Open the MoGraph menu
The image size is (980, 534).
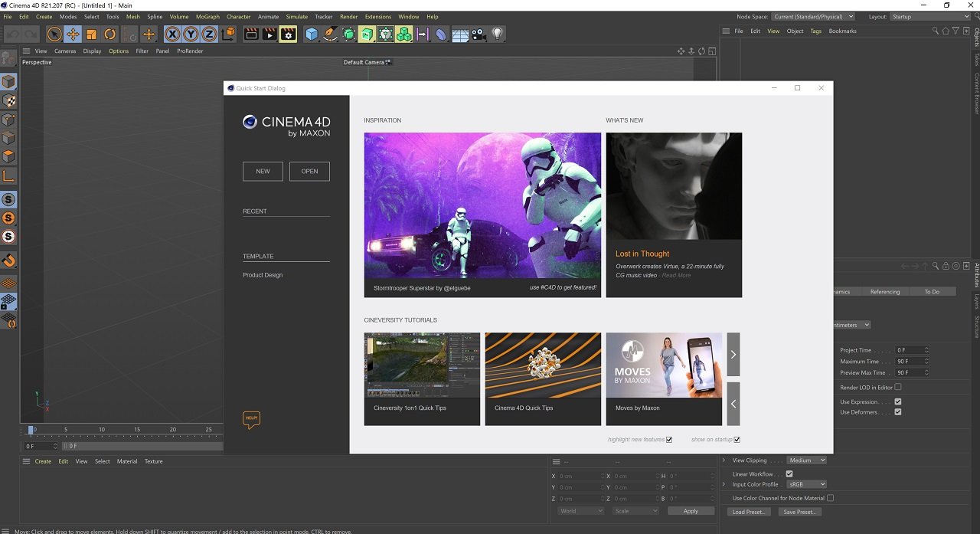point(207,17)
